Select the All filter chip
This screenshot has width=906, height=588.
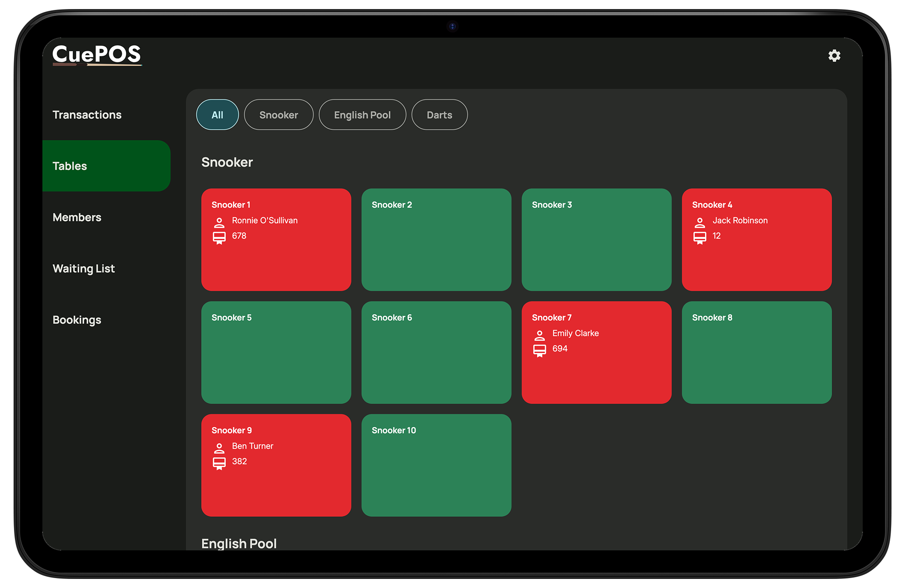coord(217,115)
